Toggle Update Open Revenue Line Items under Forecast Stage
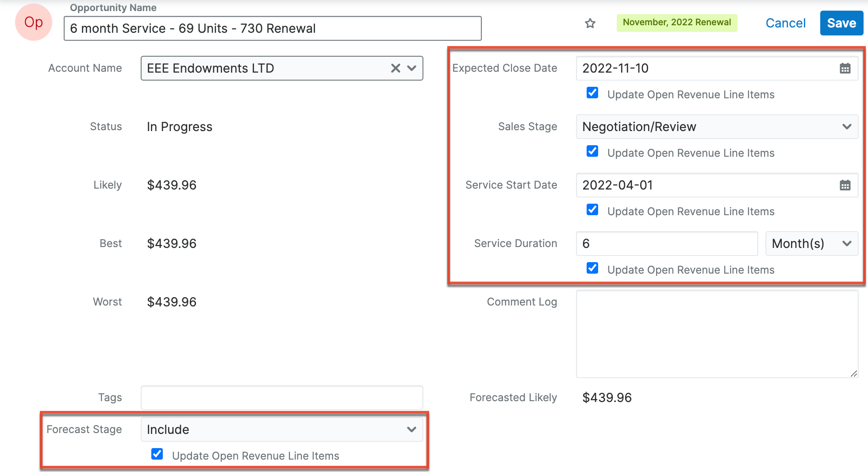 click(x=157, y=454)
